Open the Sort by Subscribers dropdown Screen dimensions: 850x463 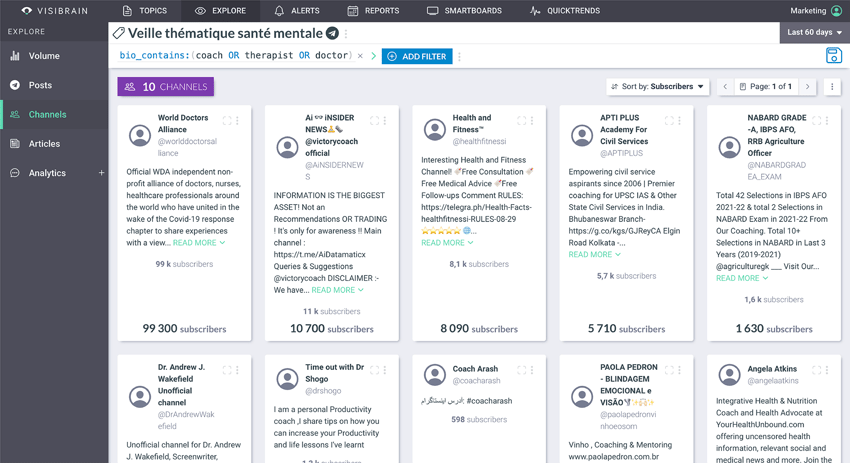pyautogui.click(x=657, y=86)
